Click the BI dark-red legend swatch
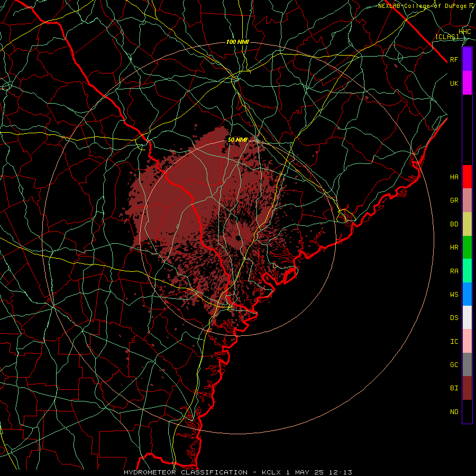The height and width of the screenshot is (476, 476). pyautogui.click(x=467, y=388)
